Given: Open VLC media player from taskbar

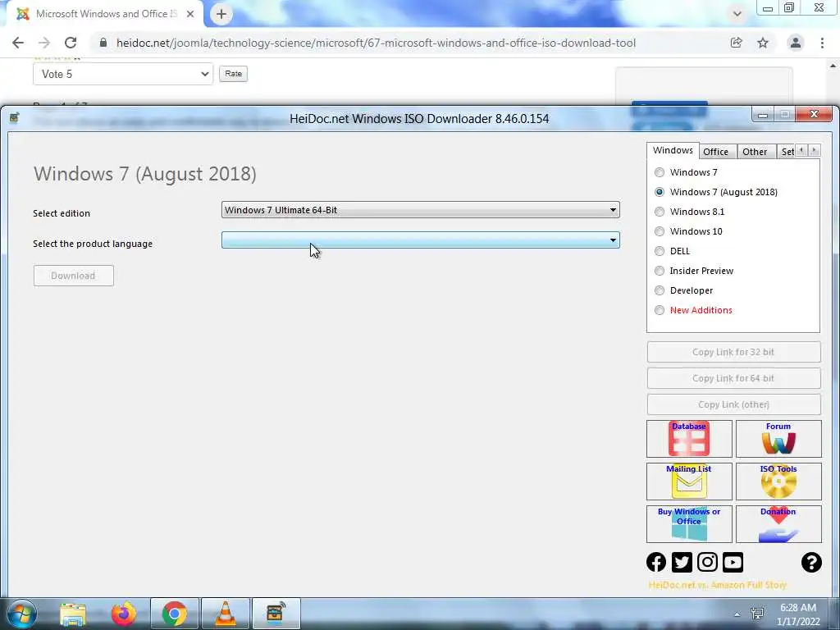Looking at the screenshot, I should (226, 614).
